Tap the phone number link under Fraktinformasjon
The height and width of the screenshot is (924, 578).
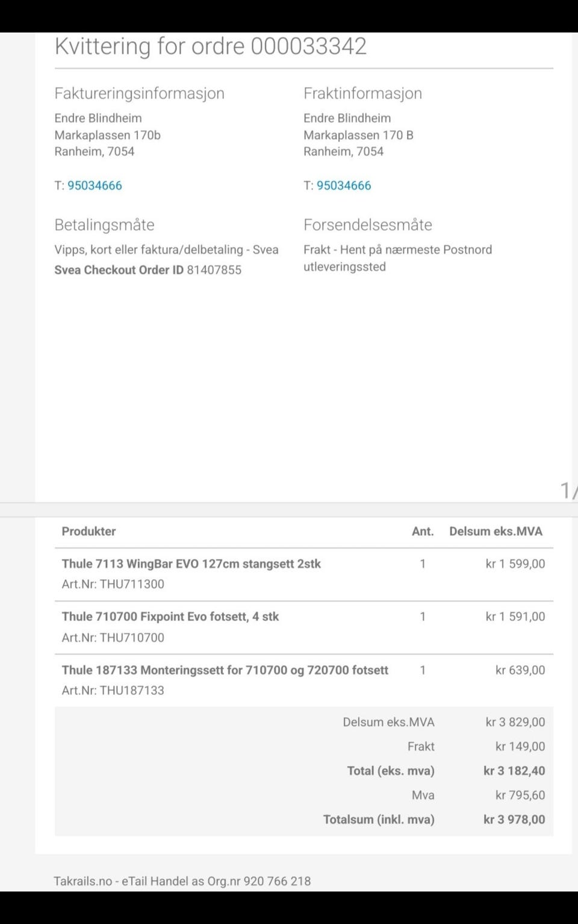pos(344,185)
